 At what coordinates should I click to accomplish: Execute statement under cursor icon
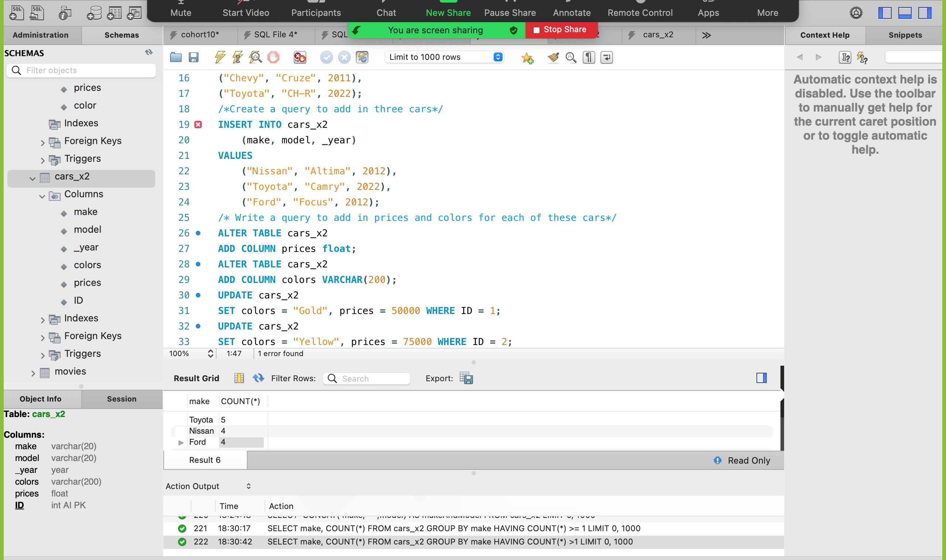click(238, 57)
